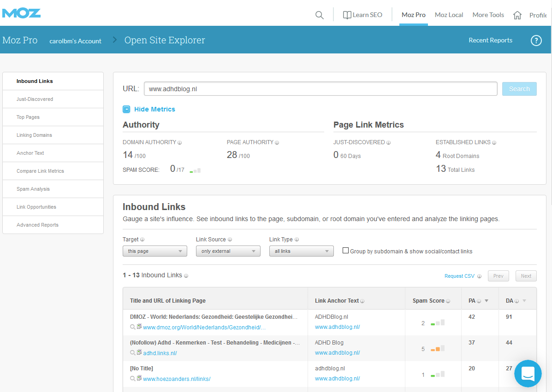This screenshot has width=552, height=392.
Task: Click the Hide Metrics link
Action: point(154,109)
